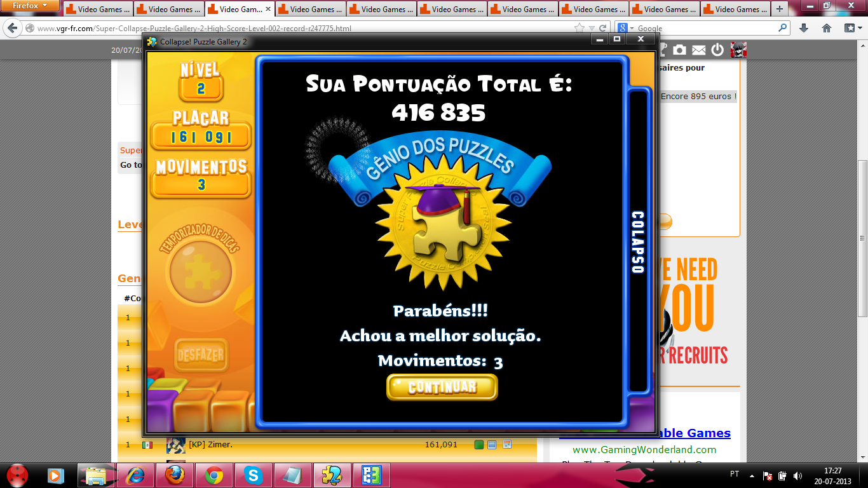Open the GamingWonderland.com link
868x488 pixels.
point(644,449)
